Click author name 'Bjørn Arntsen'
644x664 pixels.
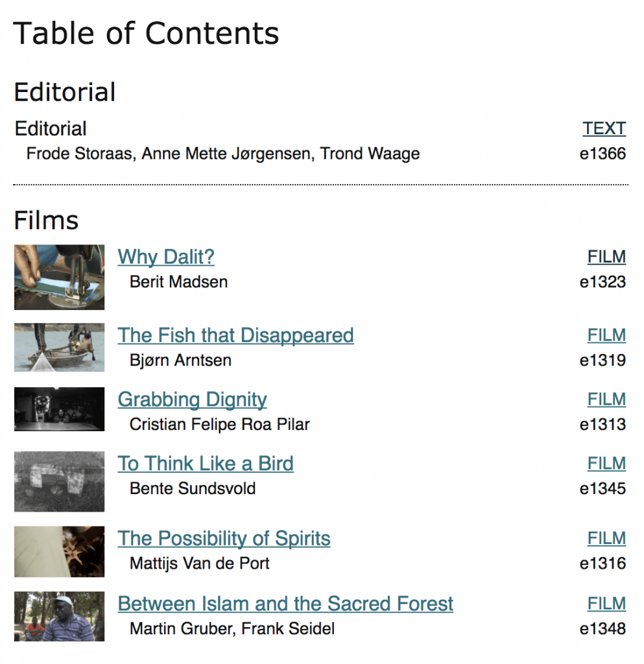pyautogui.click(x=180, y=361)
